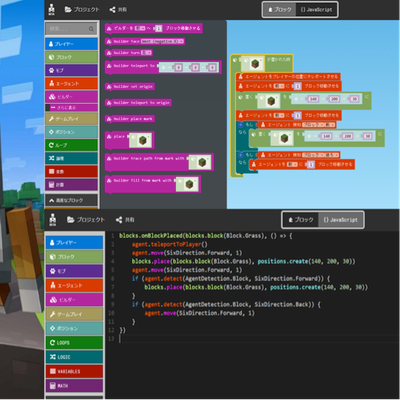Select the ビルダー category in the Blocks-view toolbox

71,97
